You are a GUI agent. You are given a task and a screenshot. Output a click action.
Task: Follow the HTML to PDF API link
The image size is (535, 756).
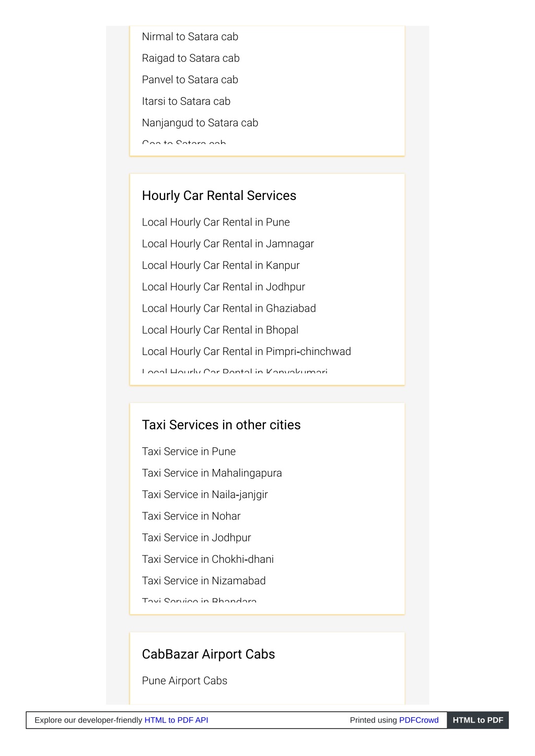[176, 720]
